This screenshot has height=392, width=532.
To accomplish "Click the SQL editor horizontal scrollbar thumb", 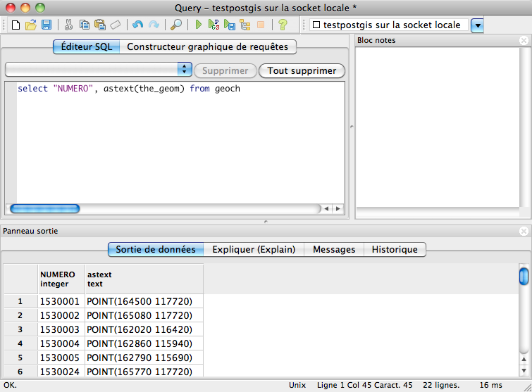I will (44, 208).
